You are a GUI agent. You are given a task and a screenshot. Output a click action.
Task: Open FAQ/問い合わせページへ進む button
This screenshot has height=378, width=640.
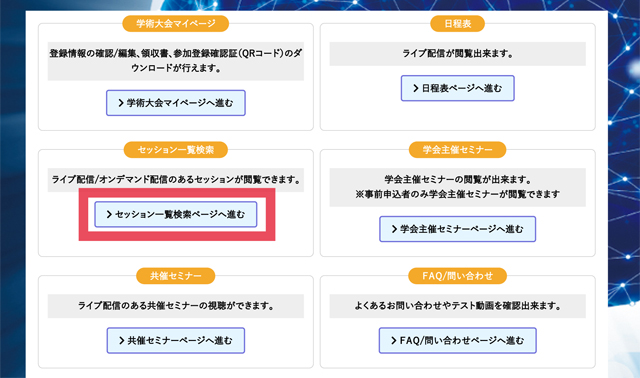tap(458, 340)
